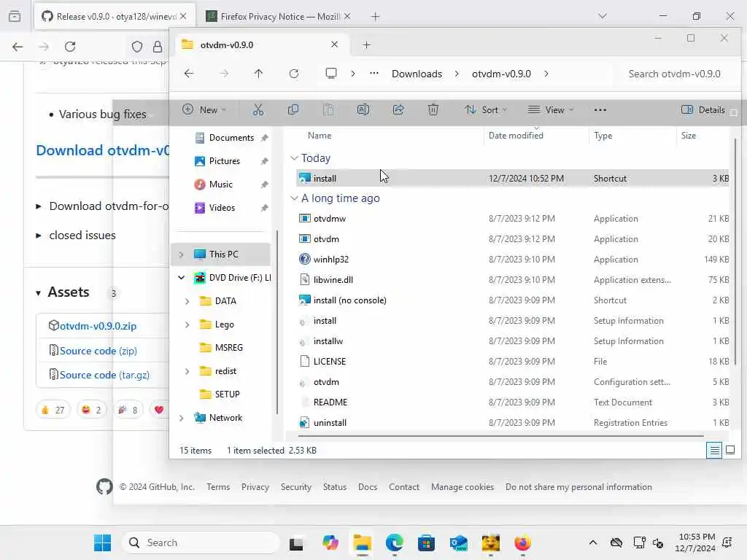The image size is (747, 560).
Task: Sort files by Date modified column header
Action: 516,136
